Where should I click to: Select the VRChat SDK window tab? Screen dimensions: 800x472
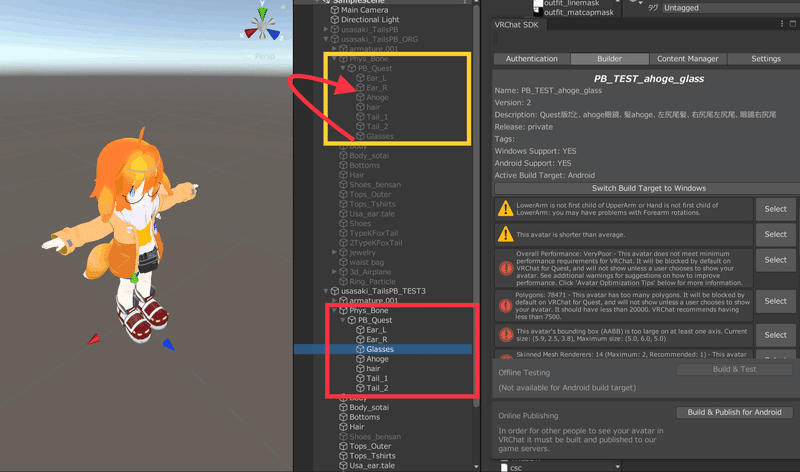516,24
